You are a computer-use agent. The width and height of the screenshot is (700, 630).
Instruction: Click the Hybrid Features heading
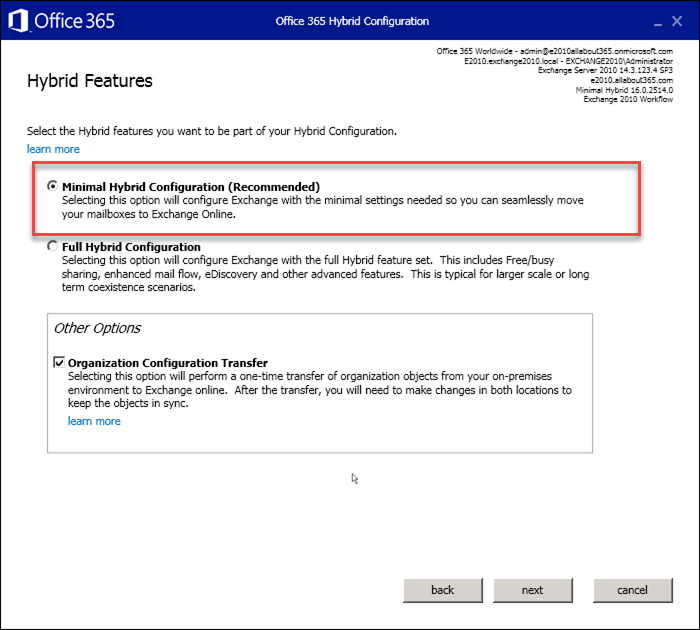pyautogui.click(x=90, y=81)
